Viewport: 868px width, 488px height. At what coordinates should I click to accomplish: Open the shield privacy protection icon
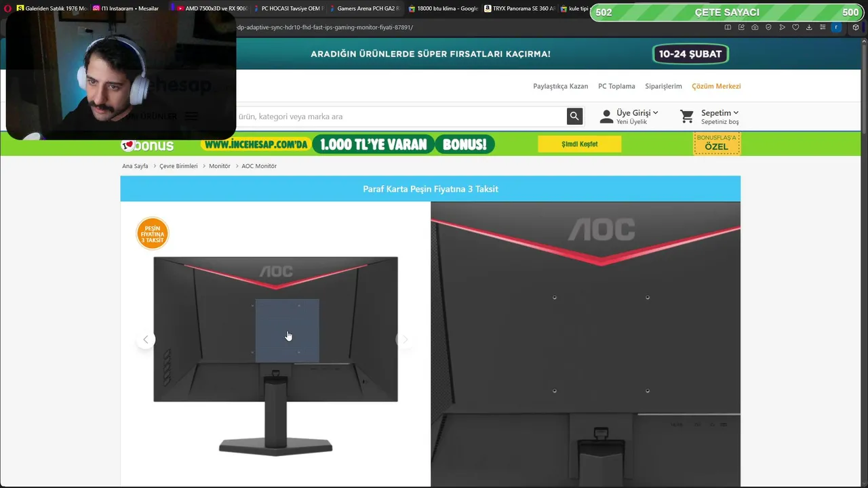click(x=768, y=27)
